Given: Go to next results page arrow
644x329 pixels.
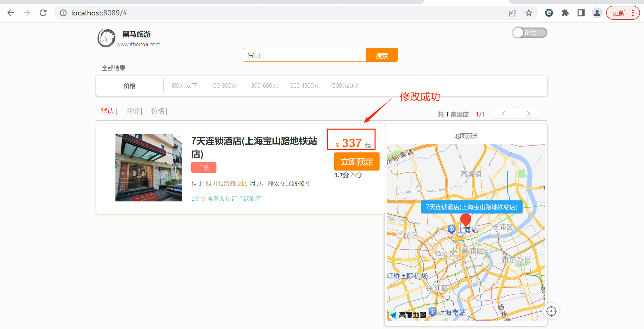Looking at the screenshot, I should 528,113.
